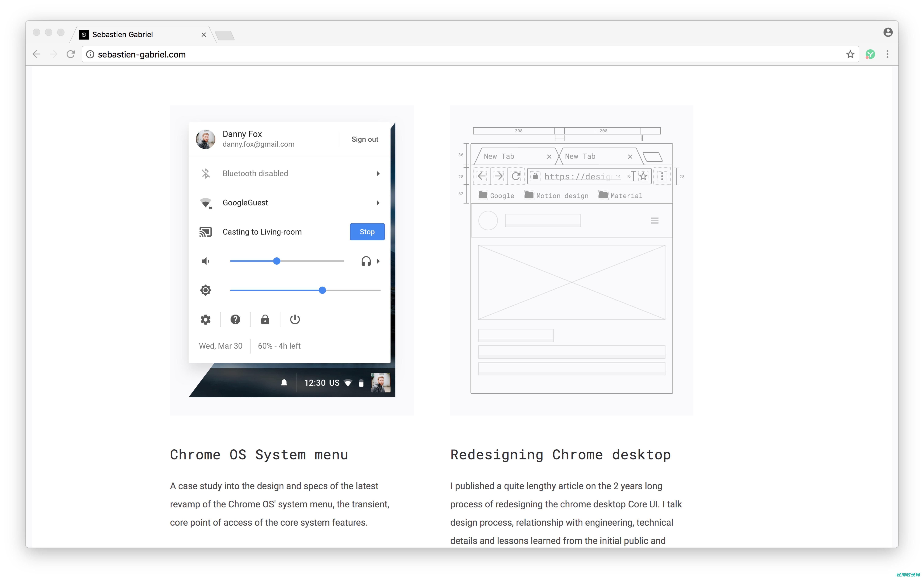Click the notification bell in the shelf
The image size is (924, 578).
point(284,383)
